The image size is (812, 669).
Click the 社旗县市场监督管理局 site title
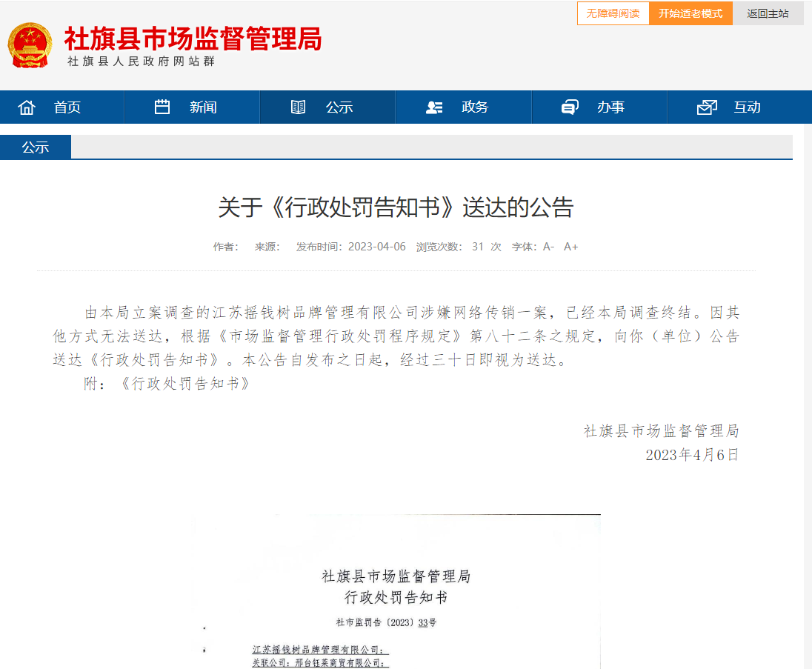click(193, 39)
